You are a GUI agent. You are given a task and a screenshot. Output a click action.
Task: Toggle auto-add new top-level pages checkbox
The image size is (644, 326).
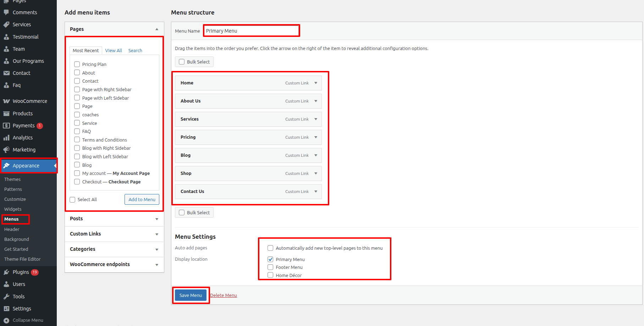tap(270, 248)
